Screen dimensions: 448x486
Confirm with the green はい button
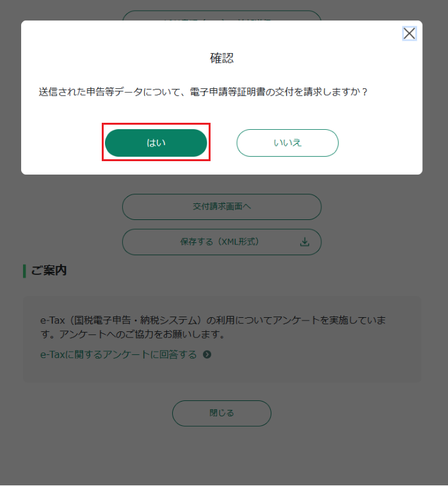pos(156,143)
